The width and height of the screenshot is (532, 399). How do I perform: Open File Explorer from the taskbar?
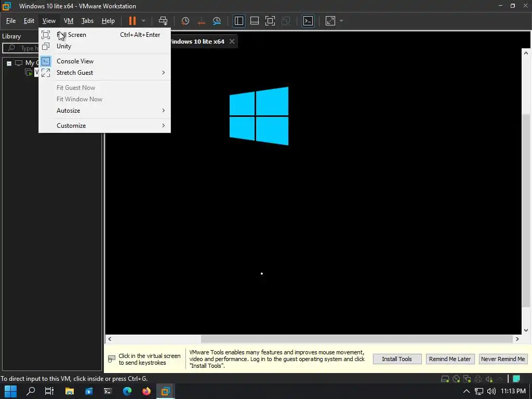tap(69, 391)
